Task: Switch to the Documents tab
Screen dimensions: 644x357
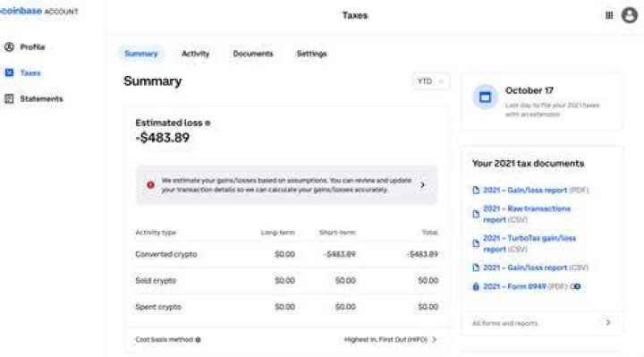Action: (x=253, y=54)
